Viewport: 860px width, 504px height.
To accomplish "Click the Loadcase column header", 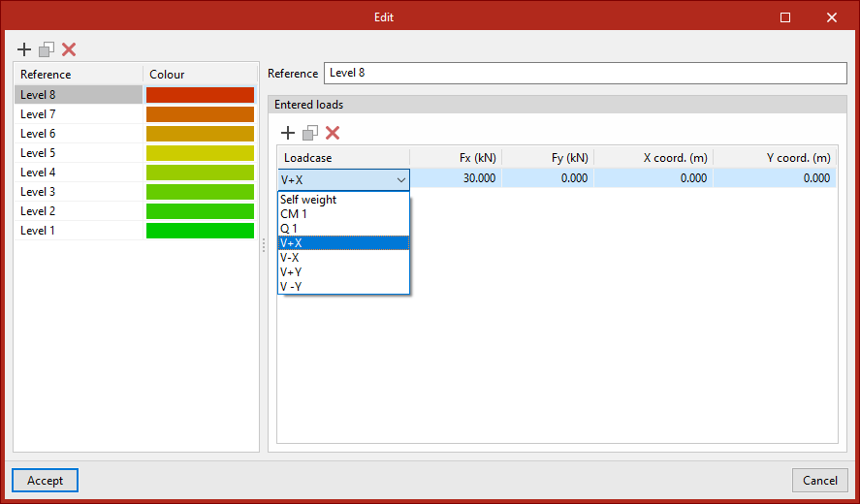I will pyautogui.click(x=343, y=158).
